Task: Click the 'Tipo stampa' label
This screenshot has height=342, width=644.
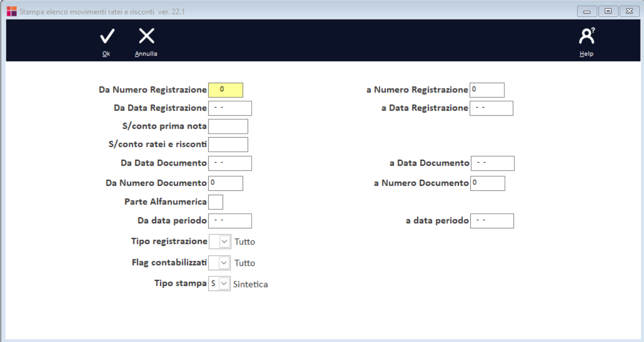Action: point(180,283)
